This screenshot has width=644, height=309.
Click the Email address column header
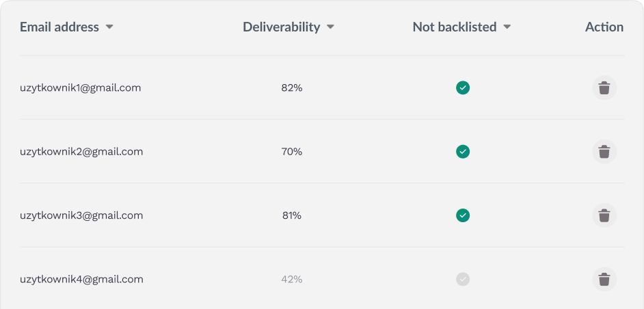click(x=59, y=27)
